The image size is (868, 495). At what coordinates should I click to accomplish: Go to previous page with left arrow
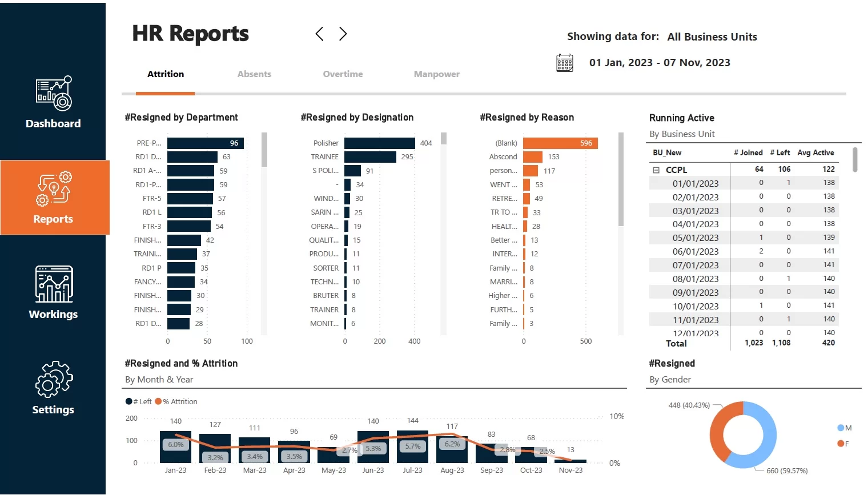(319, 34)
